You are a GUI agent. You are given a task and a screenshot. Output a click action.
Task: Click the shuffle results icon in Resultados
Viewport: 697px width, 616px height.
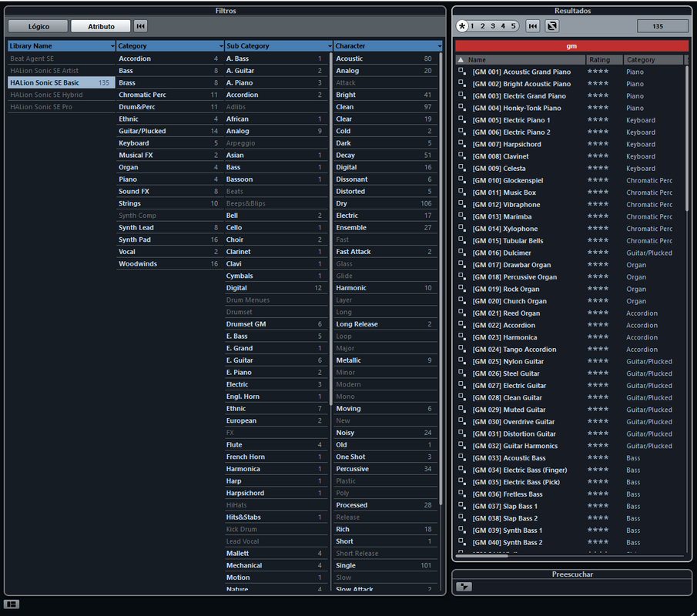point(551,26)
